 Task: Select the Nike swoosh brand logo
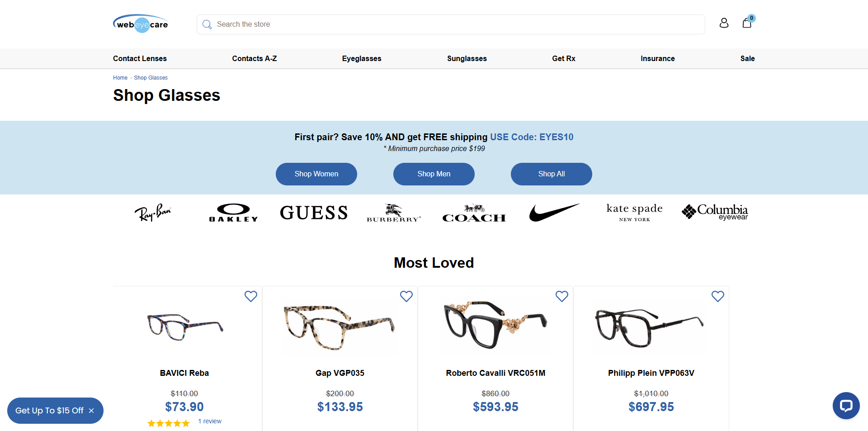tap(554, 212)
